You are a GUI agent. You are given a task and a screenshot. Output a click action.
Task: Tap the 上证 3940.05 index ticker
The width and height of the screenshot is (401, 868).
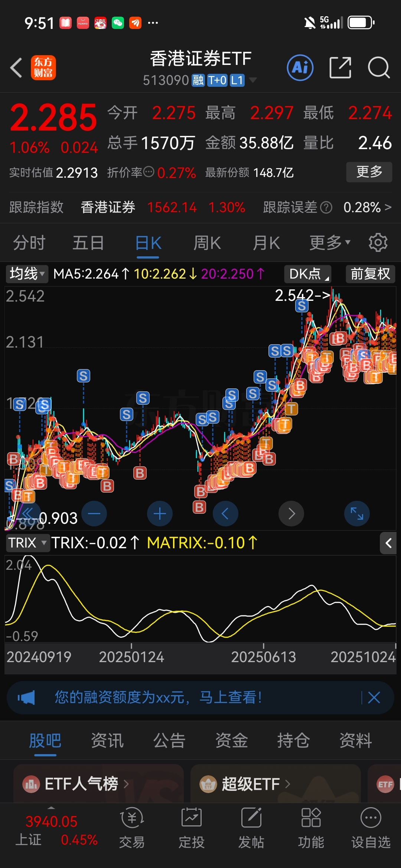click(x=56, y=830)
